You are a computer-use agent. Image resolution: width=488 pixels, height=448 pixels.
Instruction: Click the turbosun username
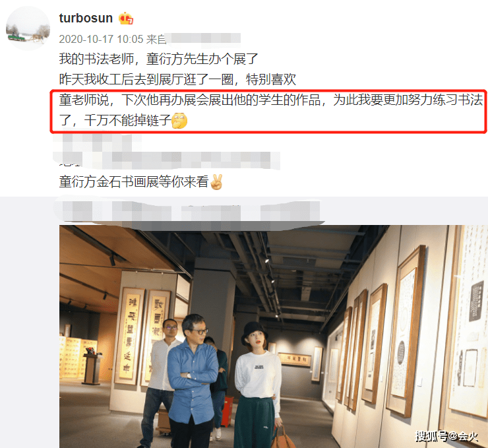pyautogui.click(x=86, y=18)
